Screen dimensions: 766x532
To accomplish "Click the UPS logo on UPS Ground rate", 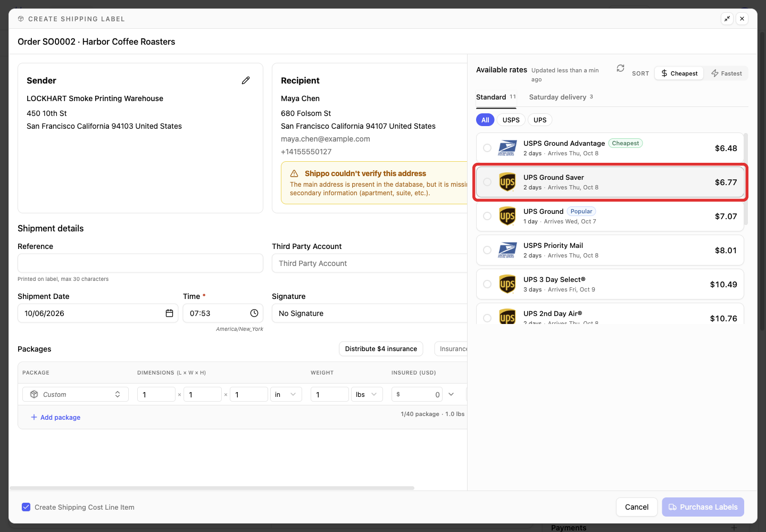I will pyautogui.click(x=507, y=216).
